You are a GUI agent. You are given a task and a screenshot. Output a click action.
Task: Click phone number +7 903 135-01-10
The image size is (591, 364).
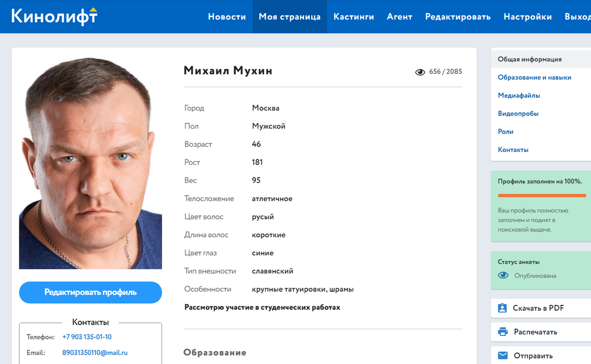87,337
